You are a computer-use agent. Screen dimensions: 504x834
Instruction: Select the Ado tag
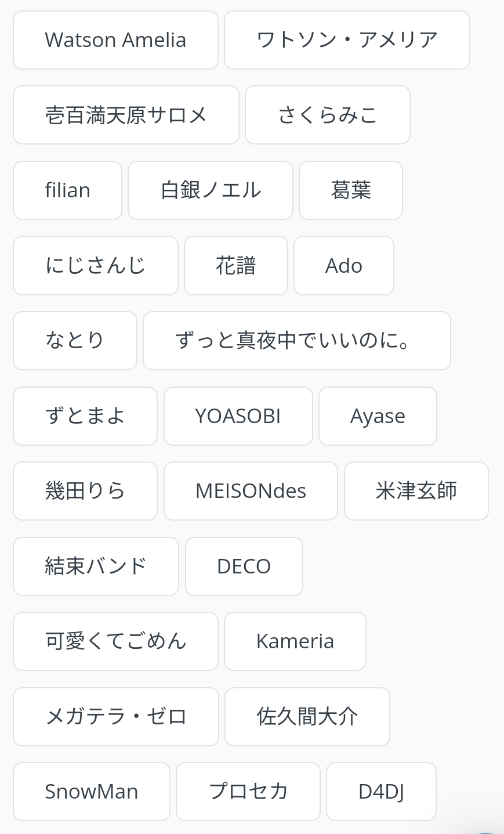point(344,266)
